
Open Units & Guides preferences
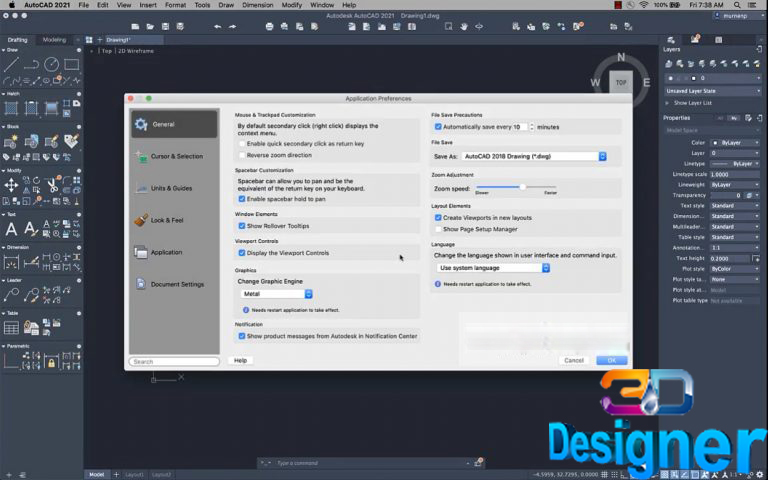[174, 188]
